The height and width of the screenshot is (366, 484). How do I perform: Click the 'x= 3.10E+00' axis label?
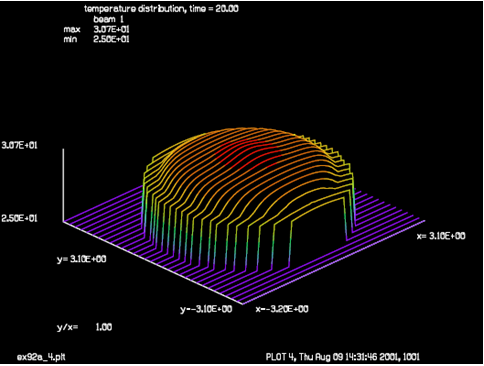[x=441, y=236]
